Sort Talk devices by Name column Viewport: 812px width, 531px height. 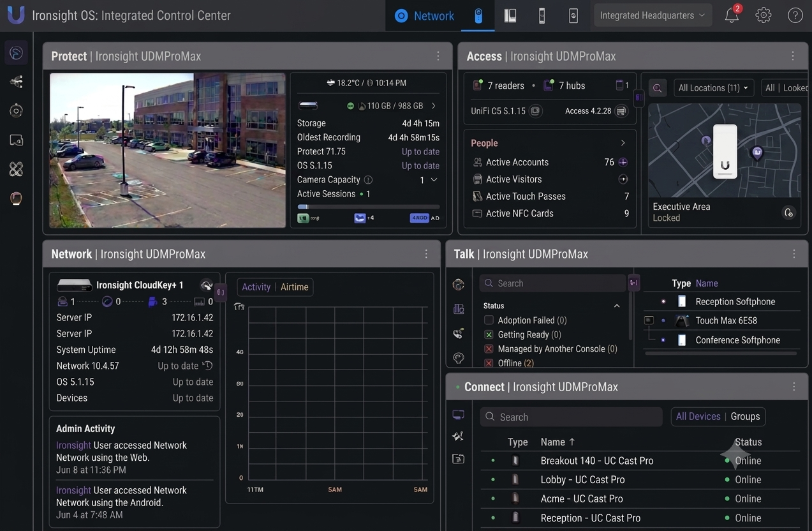point(707,283)
